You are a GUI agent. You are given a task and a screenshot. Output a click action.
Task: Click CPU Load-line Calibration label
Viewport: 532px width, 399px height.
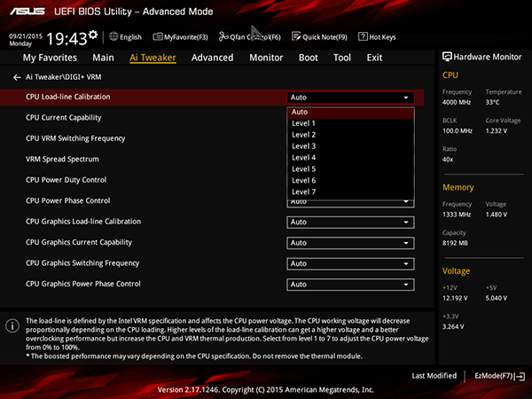(68, 97)
